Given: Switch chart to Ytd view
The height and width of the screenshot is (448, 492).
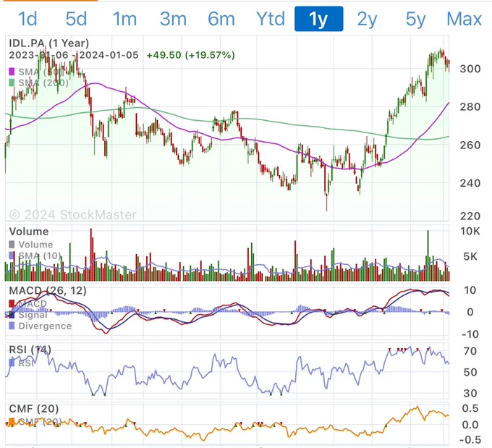Looking at the screenshot, I should [x=271, y=19].
